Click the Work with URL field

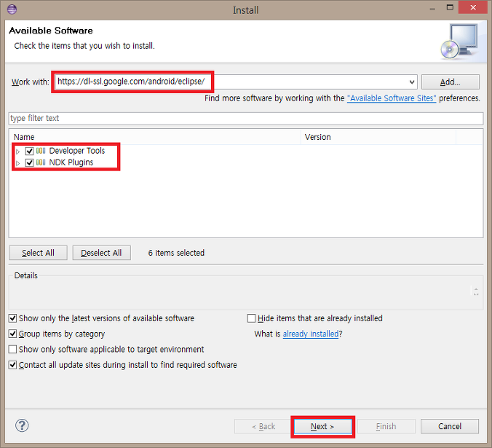pyautogui.click(x=235, y=82)
